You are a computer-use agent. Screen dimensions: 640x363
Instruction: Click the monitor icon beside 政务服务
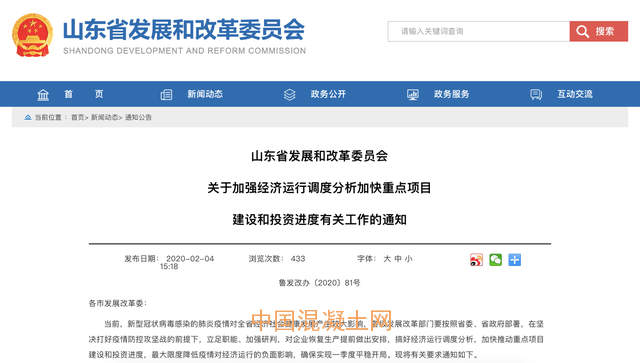pos(413,95)
